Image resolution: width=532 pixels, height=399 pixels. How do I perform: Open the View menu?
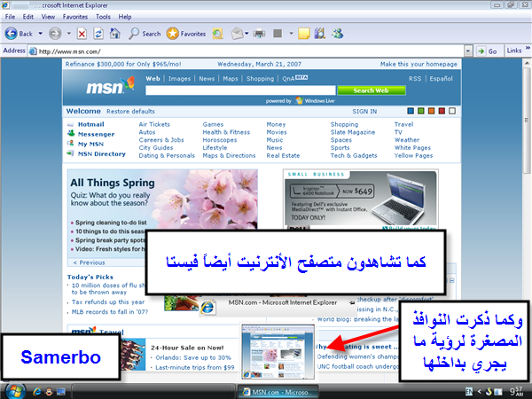click(48, 17)
